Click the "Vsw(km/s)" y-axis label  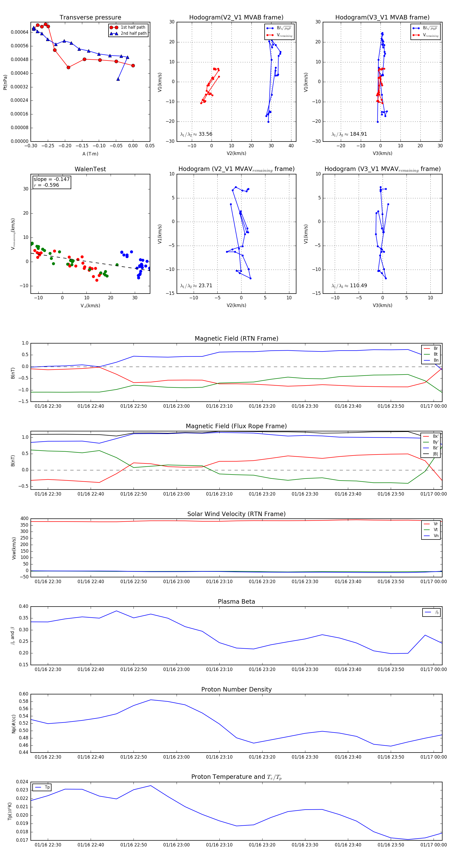pos(14,548)
